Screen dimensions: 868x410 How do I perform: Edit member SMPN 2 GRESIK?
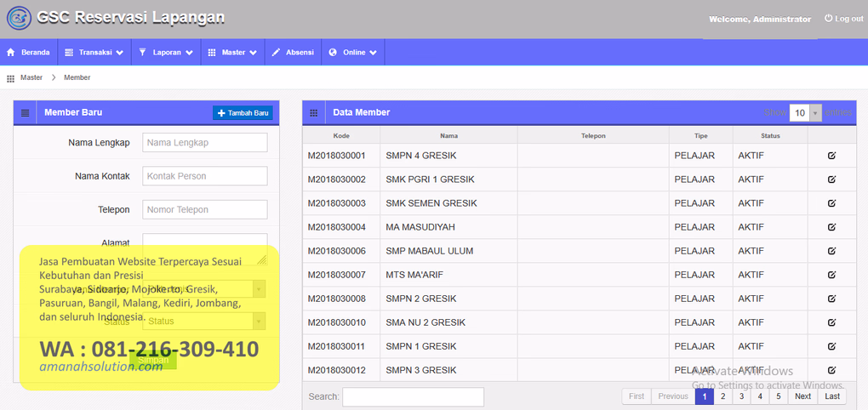coord(831,299)
